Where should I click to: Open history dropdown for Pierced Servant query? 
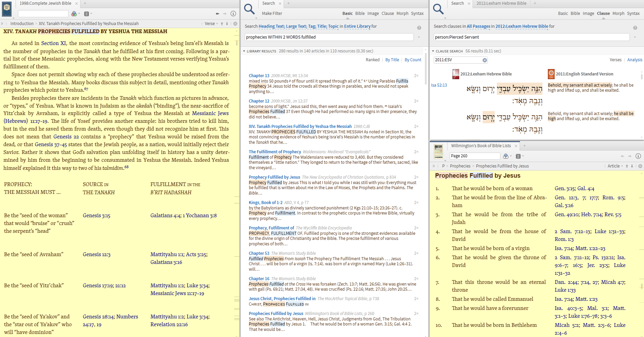635,37
